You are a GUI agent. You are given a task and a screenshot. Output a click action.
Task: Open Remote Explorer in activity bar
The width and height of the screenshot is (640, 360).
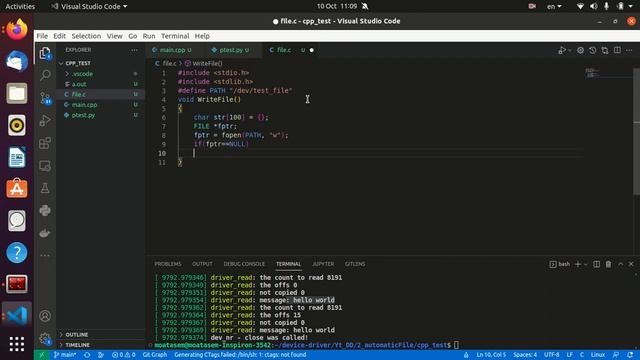point(45,166)
